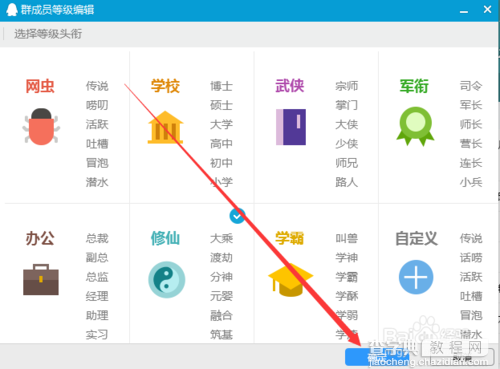Click 话唠 in the 自定义 list

tap(471, 258)
